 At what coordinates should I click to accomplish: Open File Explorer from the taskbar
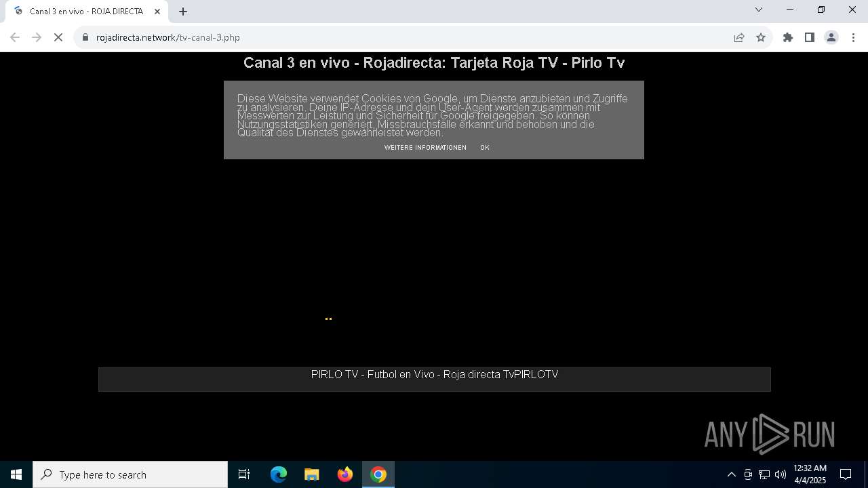311,474
